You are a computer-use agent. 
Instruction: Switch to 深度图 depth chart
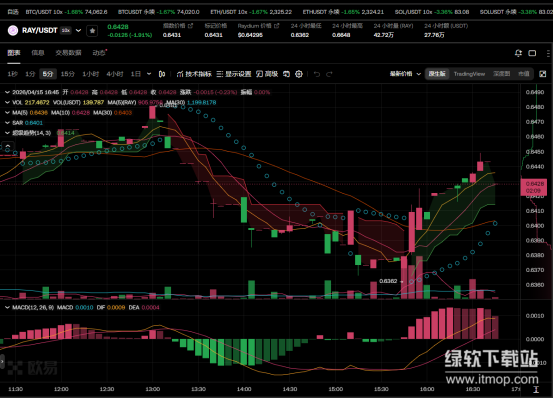(x=502, y=74)
